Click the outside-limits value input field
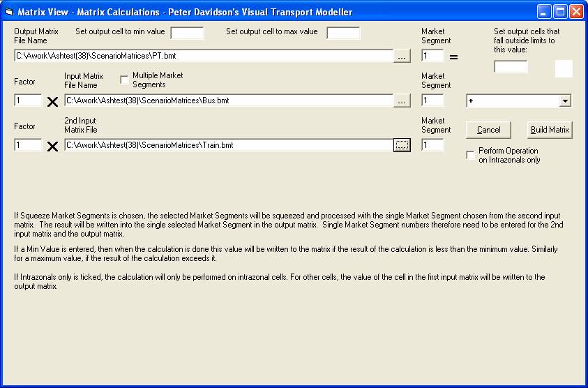Image resolution: width=588 pixels, height=388 pixels. click(x=511, y=67)
